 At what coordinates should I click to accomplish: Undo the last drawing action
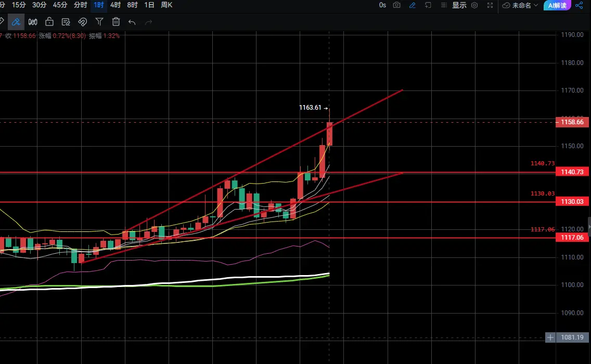point(132,22)
